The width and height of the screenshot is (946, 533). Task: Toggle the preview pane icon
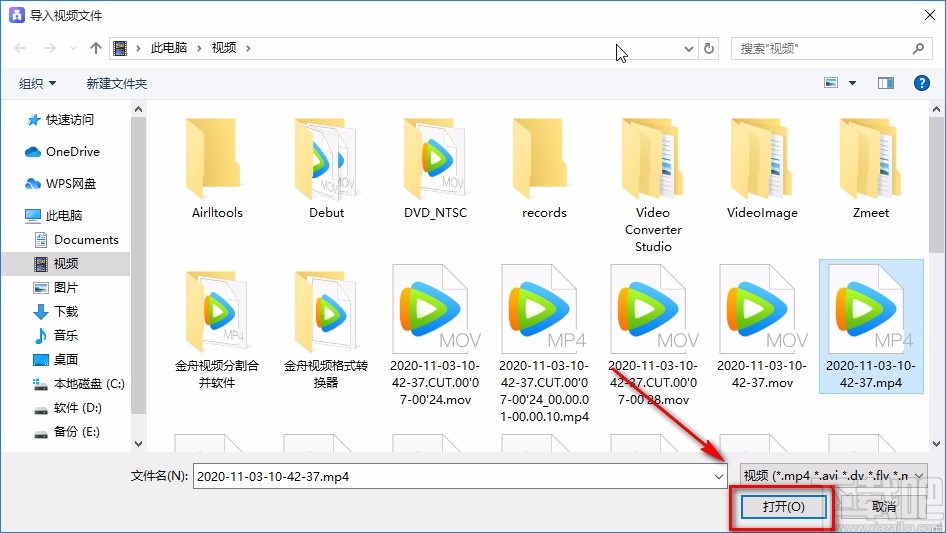tap(886, 83)
